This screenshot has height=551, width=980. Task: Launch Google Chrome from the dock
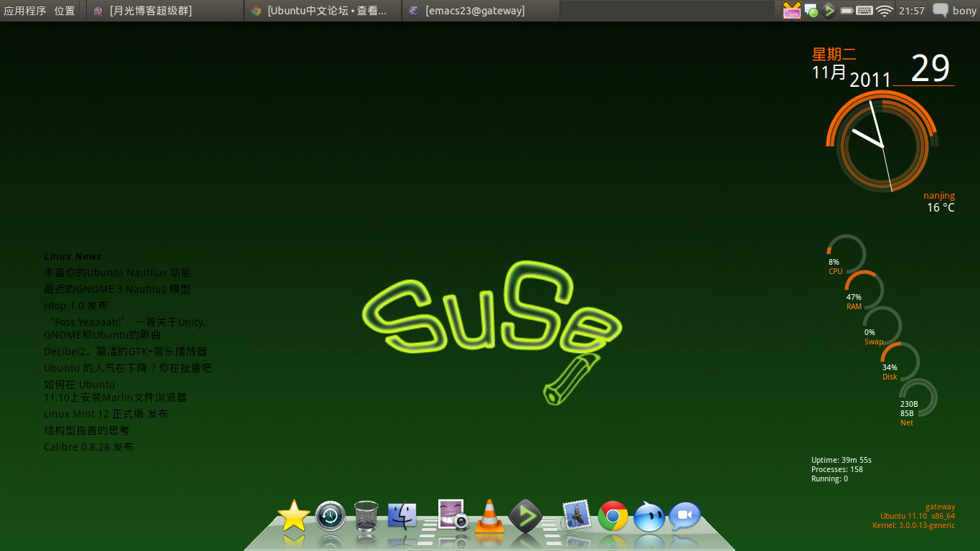point(613,516)
